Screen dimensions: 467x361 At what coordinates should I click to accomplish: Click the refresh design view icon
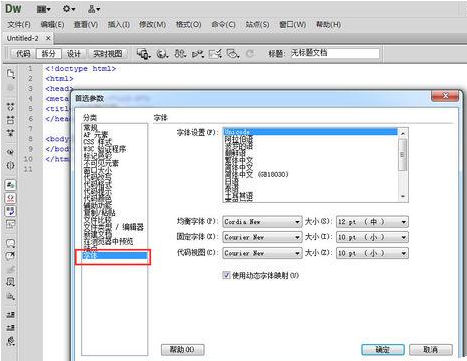click(250, 54)
